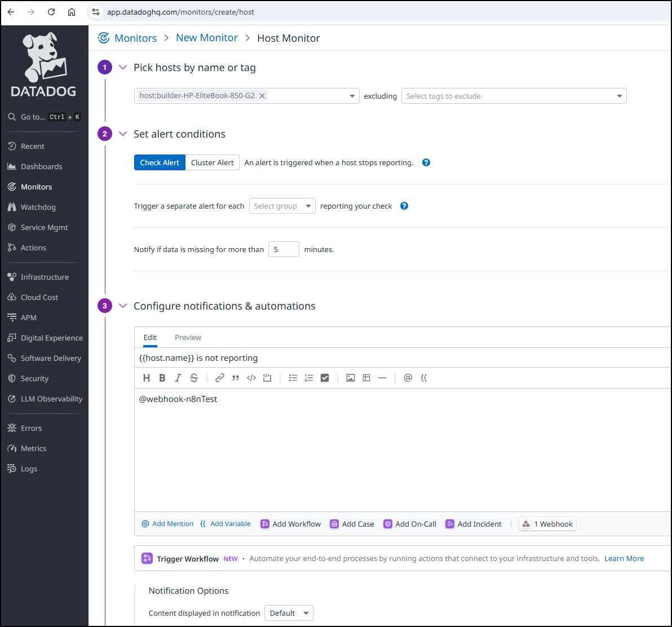
Task: Click the monitor title field with {{host.name}}
Action: pos(403,358)
